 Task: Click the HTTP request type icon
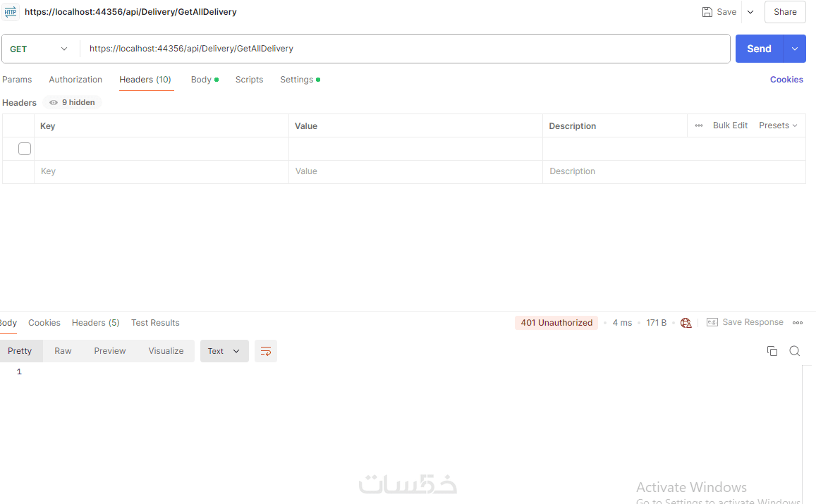11,12
